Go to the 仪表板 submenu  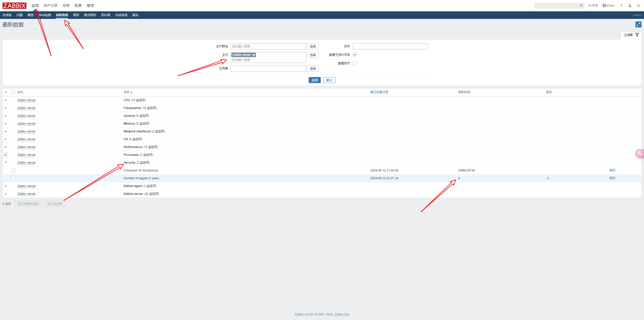point(7,15)
